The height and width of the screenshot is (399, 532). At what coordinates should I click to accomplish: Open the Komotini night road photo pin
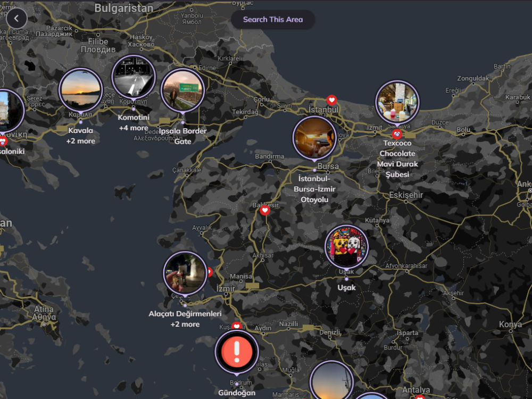134,77
